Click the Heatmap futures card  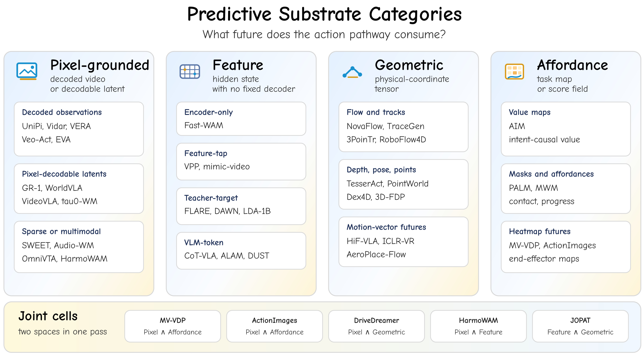pyautogui.click(x=566, y=247)
